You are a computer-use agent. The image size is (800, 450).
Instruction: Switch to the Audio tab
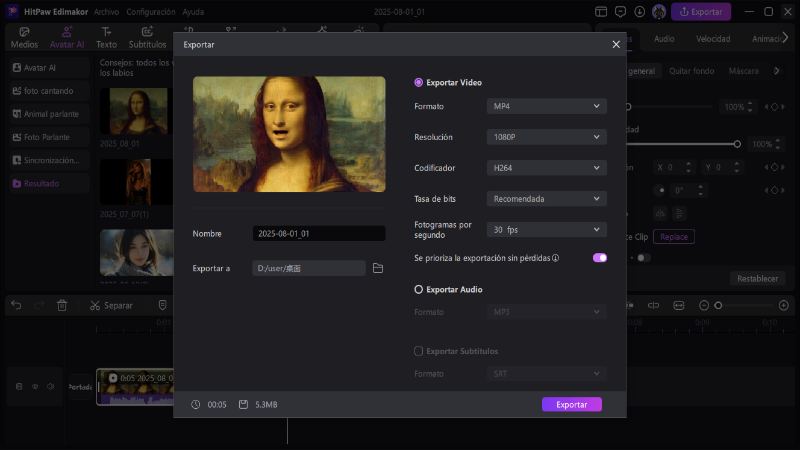(664, 39)
